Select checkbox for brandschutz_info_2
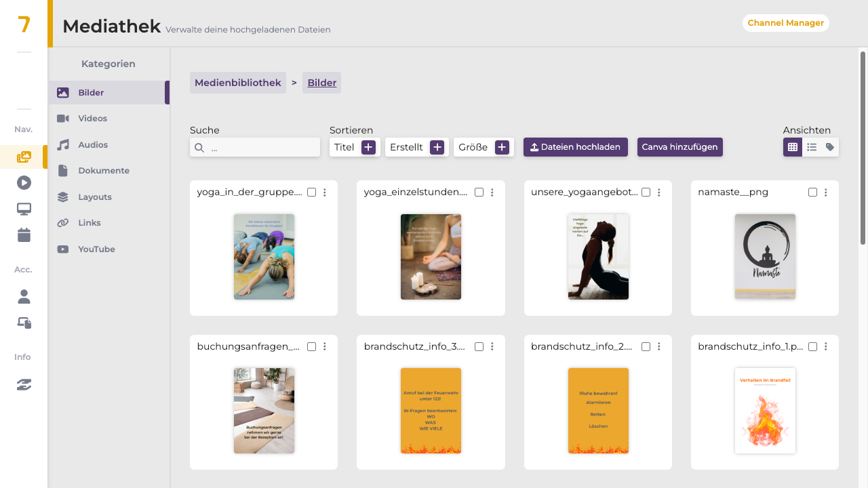The width and height of the screenshot is (868, 488). (x=646, y=346)
